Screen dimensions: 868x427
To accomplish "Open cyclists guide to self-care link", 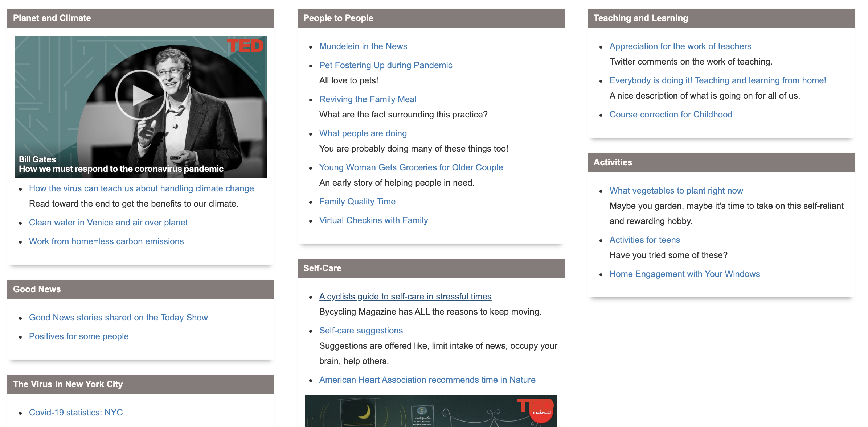I will coord(405,297).
